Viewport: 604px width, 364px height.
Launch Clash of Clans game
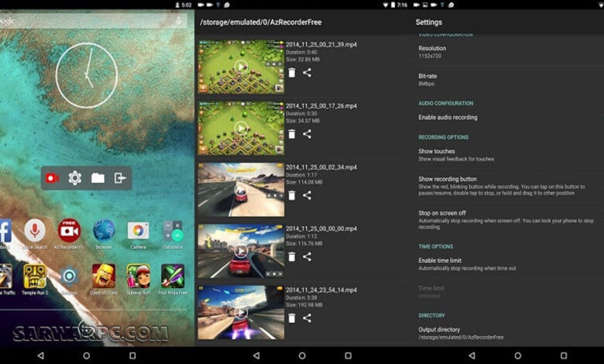click(x=103, y=276)
